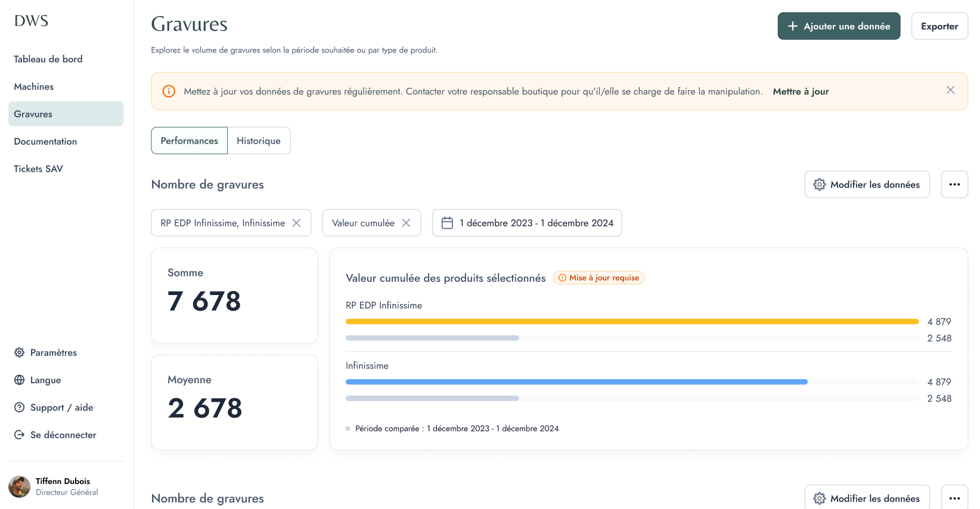Screen dimensions: 980x509
Task: Clear the Valeur cumulée filter
Action: [406, 223]
